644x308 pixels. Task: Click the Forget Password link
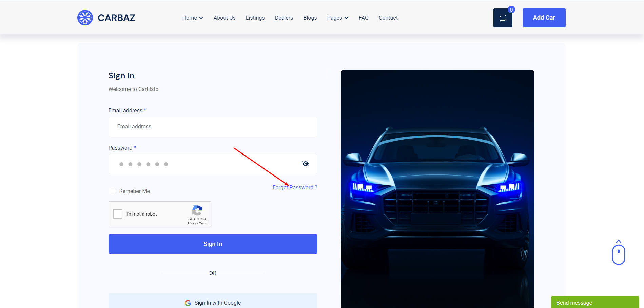click(295, 187)
